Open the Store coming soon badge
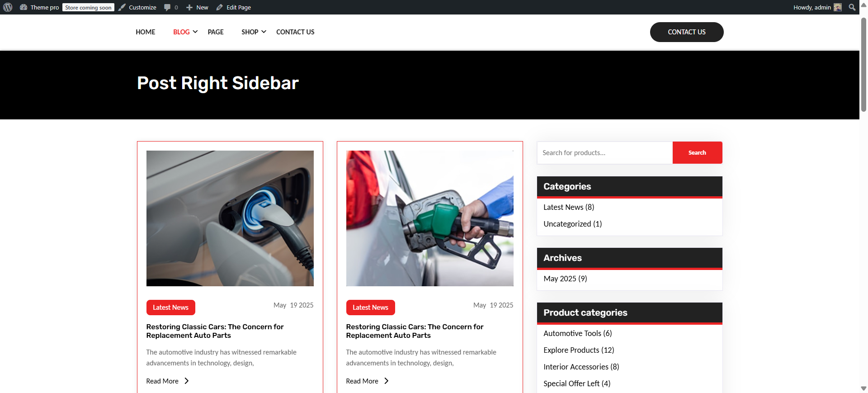 [88, 7]
